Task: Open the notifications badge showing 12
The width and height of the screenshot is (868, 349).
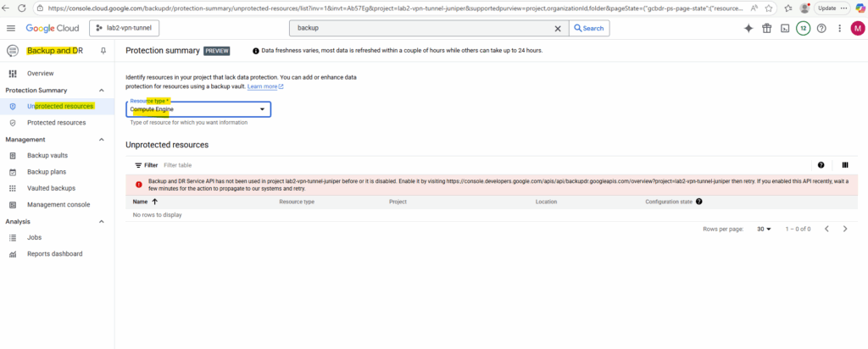Action: (x=803, y=28)
